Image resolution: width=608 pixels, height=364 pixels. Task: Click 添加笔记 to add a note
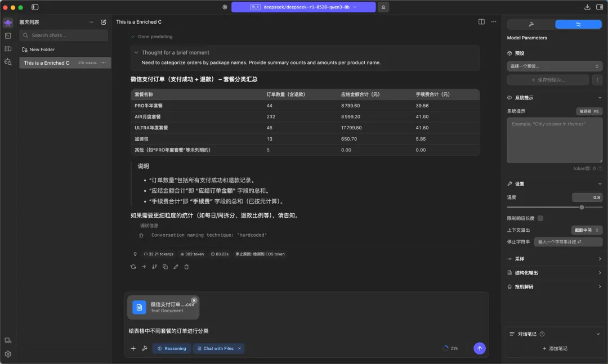[x=555, y=348]
